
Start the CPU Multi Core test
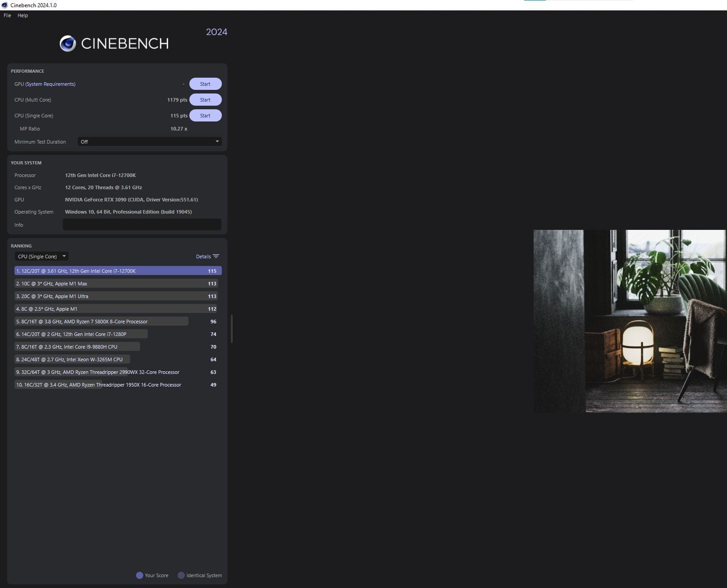click(205, 100)
